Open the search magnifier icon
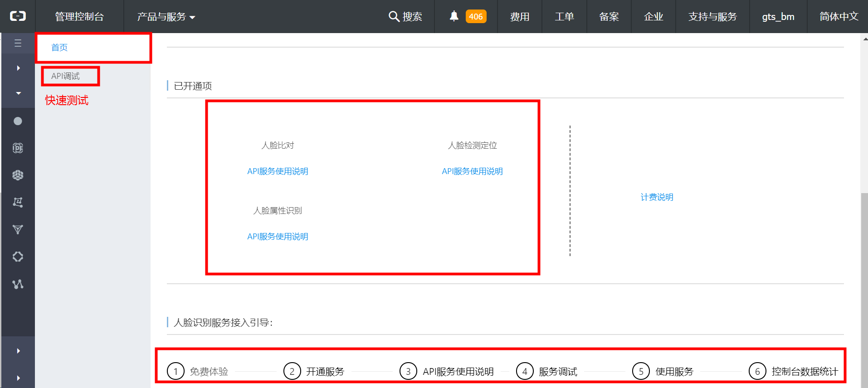Viewport: 868px width, 388px height. pyautogui.click(x=394, y=16)
